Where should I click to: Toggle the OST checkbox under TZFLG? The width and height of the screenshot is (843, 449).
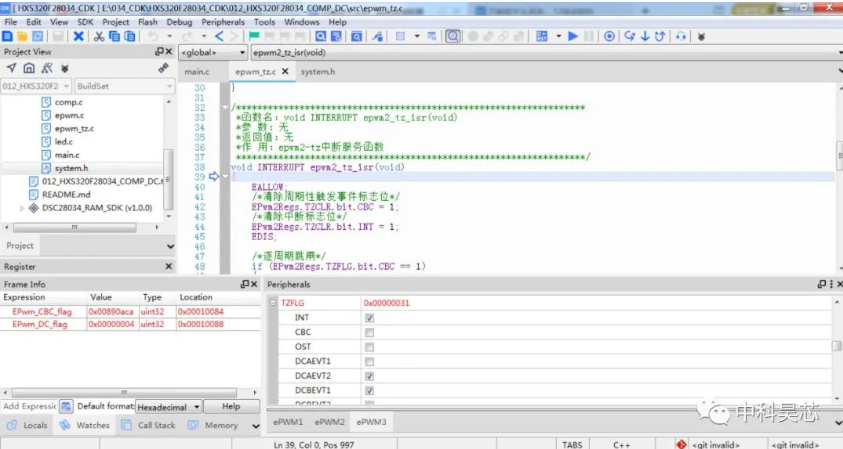point(369,347)
